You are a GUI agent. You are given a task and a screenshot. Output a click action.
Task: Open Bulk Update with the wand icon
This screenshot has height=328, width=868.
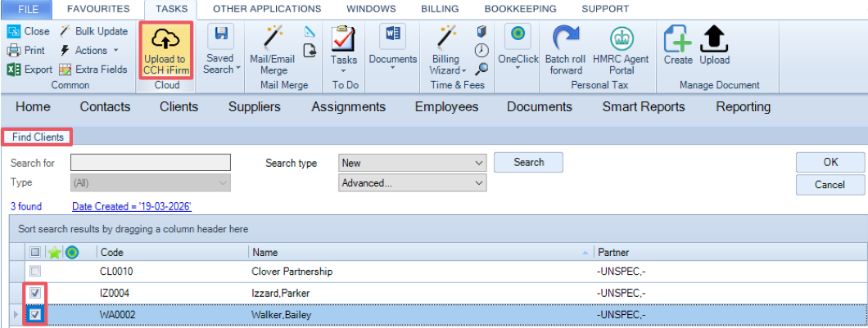tap(65, 31)
